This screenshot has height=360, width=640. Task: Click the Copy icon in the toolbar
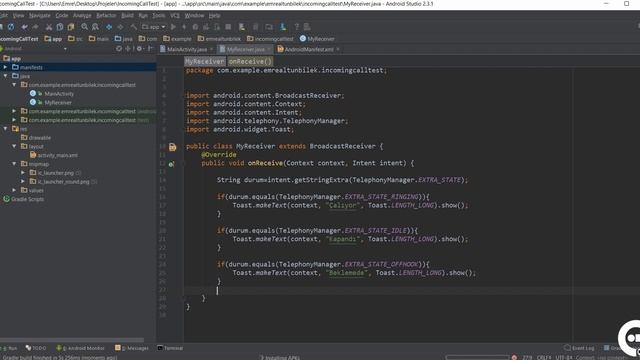[x=60, y=27]
